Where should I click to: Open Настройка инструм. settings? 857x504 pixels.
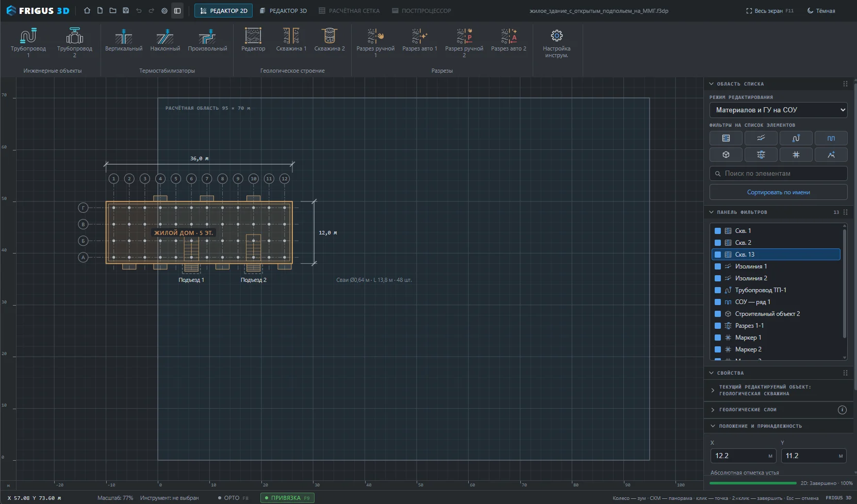pyautogui.click(x=556, y=43)
